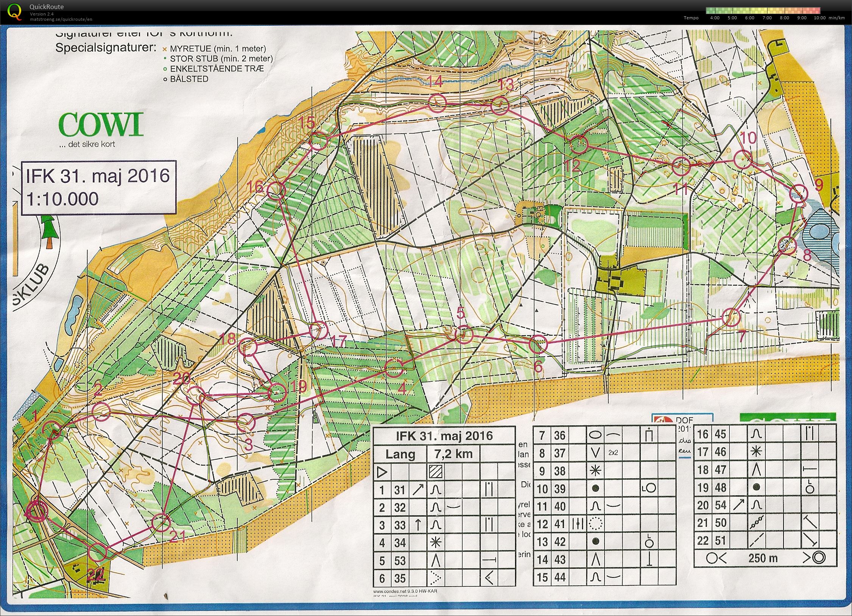Select control circle 9 on the map

tap(799, 193)
